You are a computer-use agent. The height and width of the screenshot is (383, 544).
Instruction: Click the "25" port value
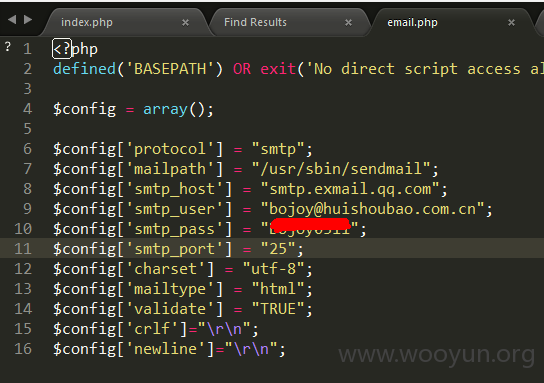point(278,249)
